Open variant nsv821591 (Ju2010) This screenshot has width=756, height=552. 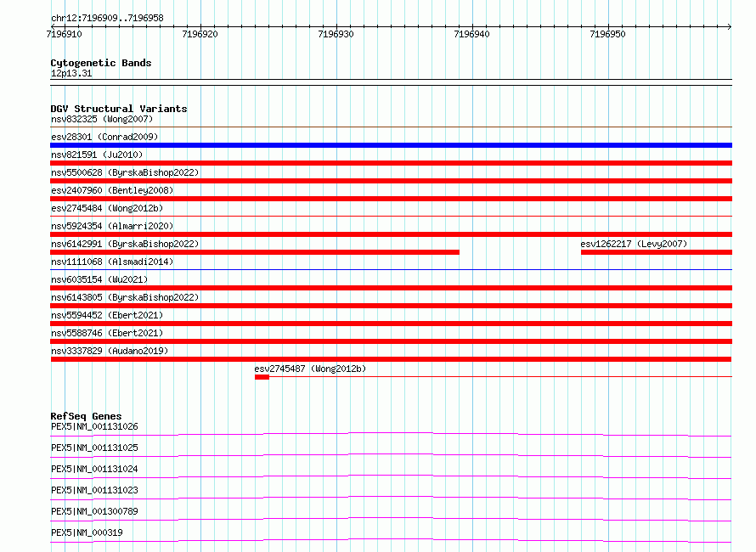click(97, 155)
